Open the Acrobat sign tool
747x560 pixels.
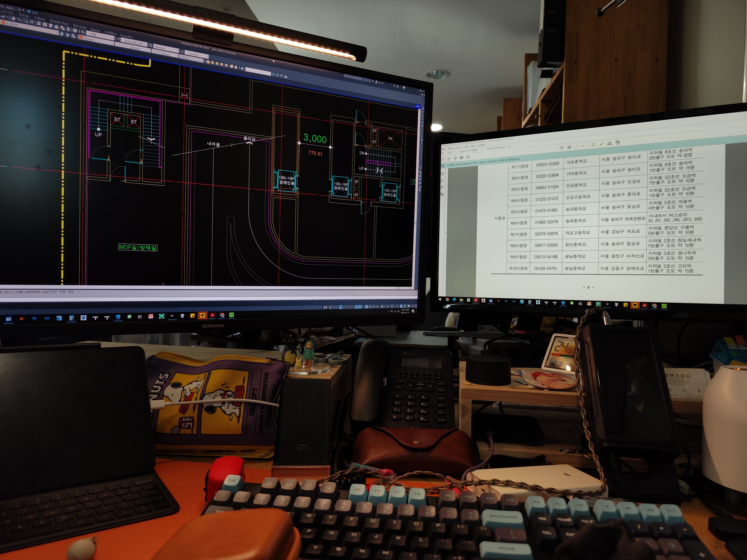609,143
